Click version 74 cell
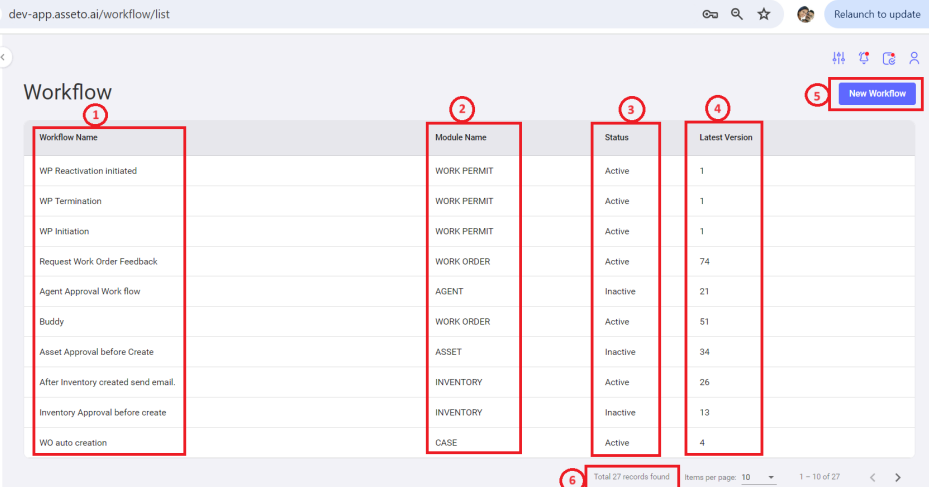This screenshot has width=929, height=487. (704, 261)
